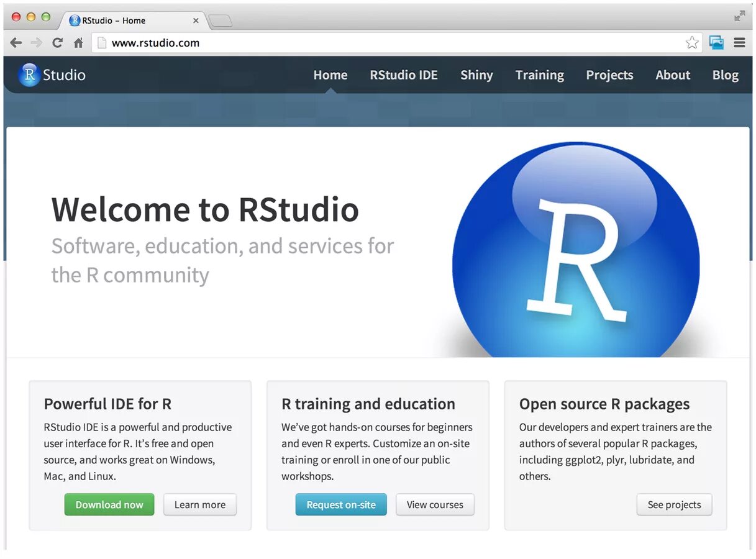Click Learn more under Powerful IDE
This screenshot has width=756, height=559.
click(200, 504)
